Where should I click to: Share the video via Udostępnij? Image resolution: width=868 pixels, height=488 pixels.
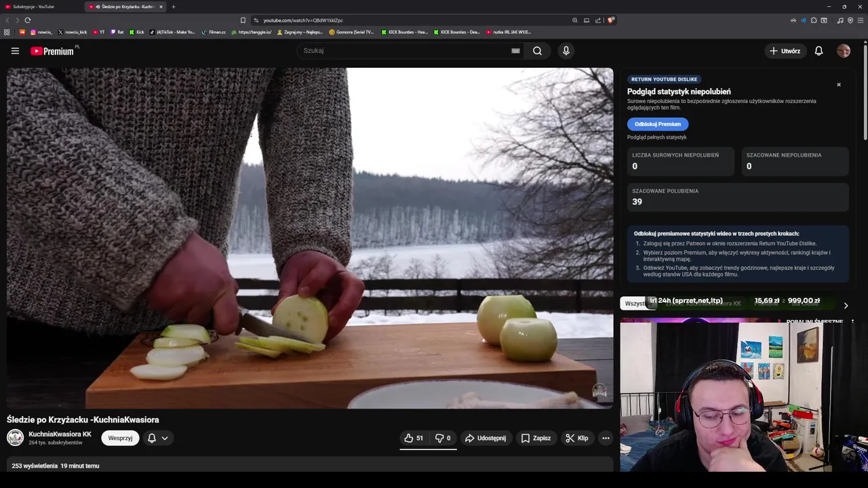click(x=486, y=439)
